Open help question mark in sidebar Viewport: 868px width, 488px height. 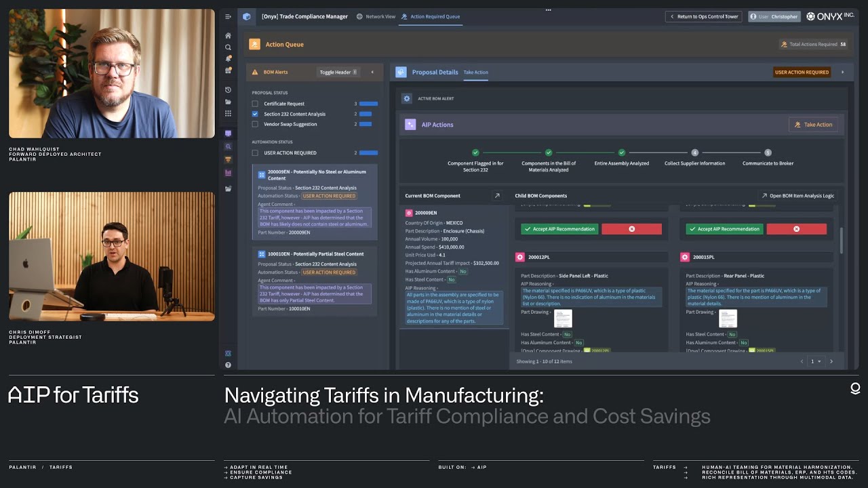(228, 365)
